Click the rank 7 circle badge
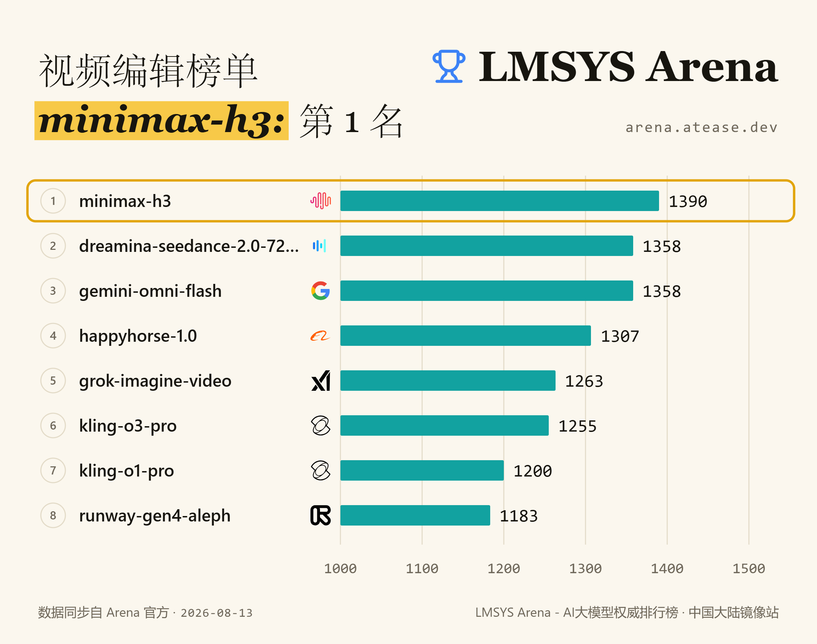Image resolution: width=817 pixels, height=644 pixels. click(53, 470)
